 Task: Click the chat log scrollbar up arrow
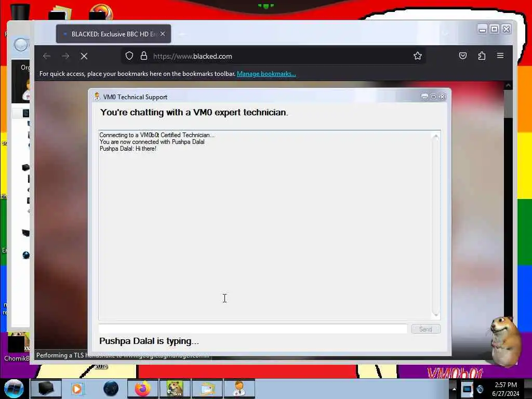pyautogui.click(x=436, y=137)
